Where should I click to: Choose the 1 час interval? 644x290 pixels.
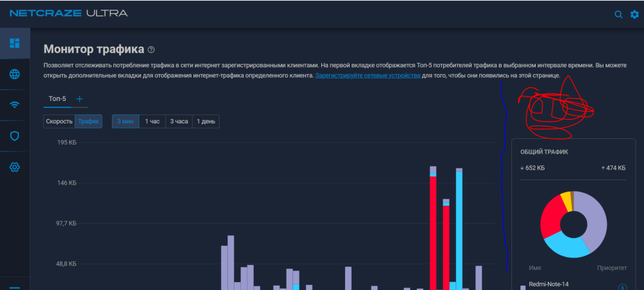coord(152,122)
